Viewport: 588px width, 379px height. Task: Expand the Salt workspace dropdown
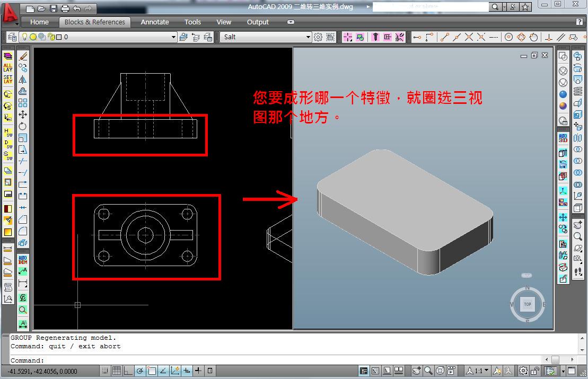click(308, 37)
